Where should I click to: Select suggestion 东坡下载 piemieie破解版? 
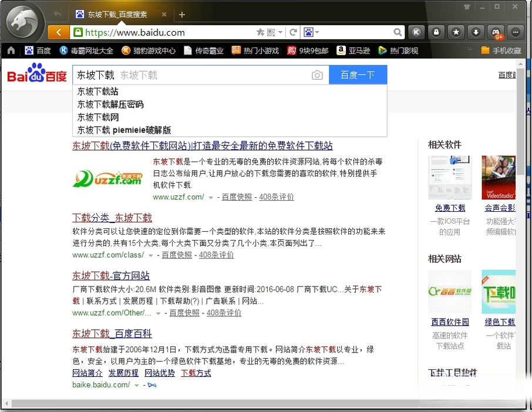[230, 130]
